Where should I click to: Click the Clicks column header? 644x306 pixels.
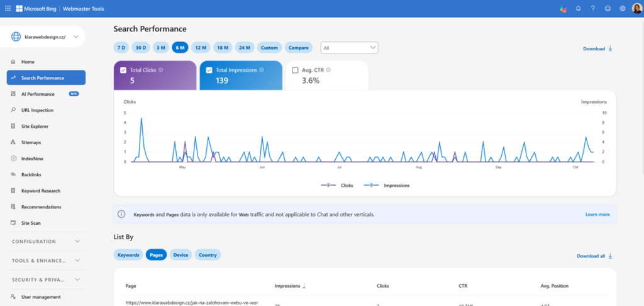(x=383, y=286)
